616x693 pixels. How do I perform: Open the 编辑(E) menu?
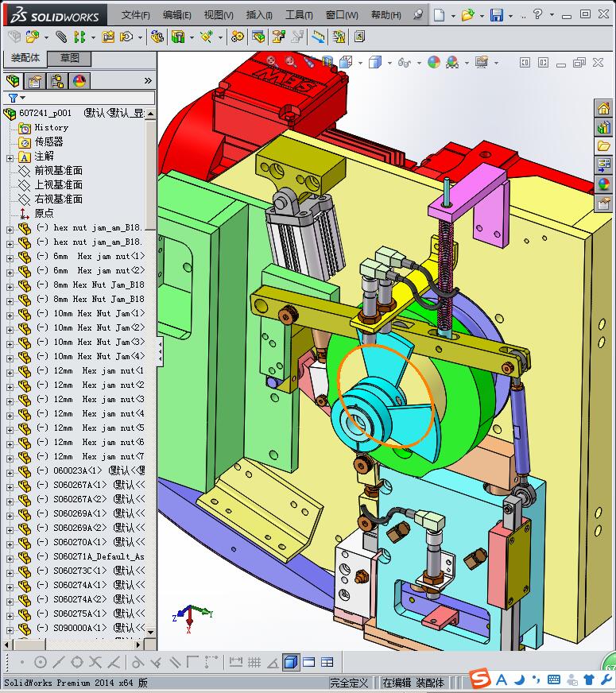tap(176, 15)
